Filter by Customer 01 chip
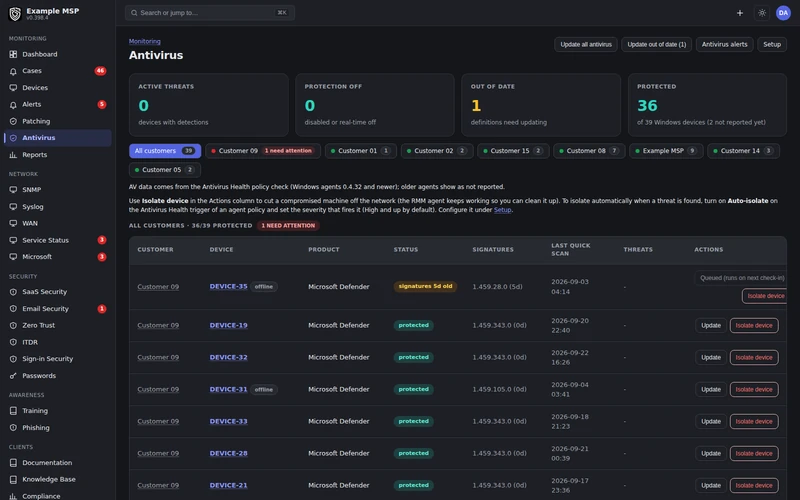800x500 pixels. pyautogui.click(x=361, y=151)
